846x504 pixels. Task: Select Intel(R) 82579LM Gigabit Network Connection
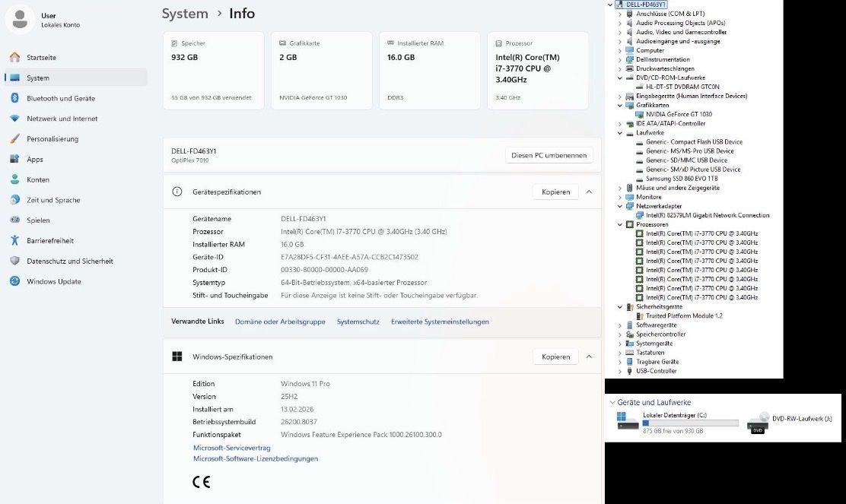point(708,215)
